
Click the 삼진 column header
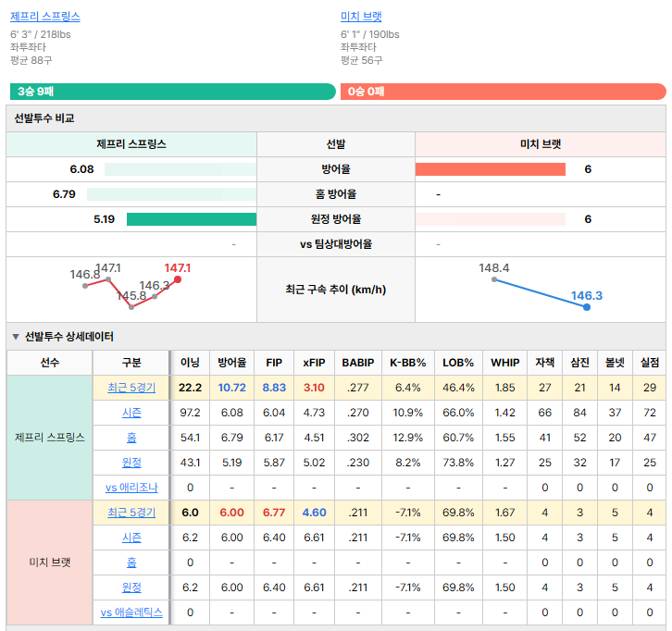(579, 363)
